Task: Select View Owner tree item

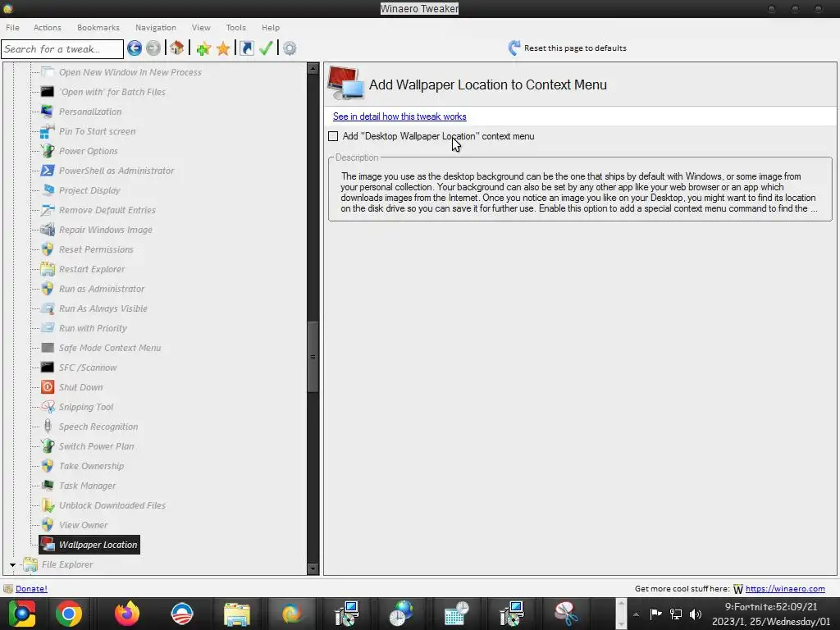Action: (x=83, y=525)
